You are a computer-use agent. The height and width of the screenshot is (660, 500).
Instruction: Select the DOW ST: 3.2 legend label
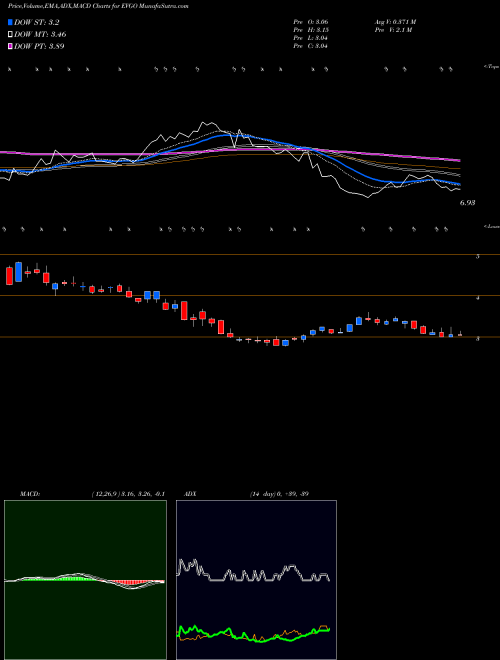click(37, 22)
